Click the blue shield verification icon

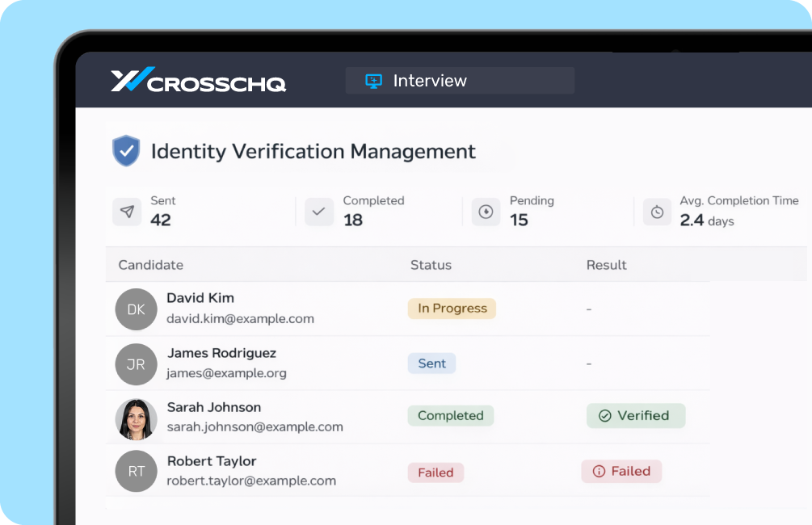coord(126,150)
